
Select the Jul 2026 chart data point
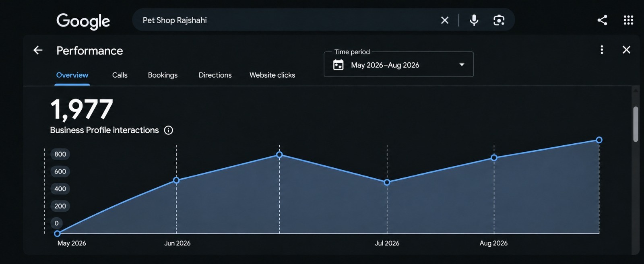(387, 182)
